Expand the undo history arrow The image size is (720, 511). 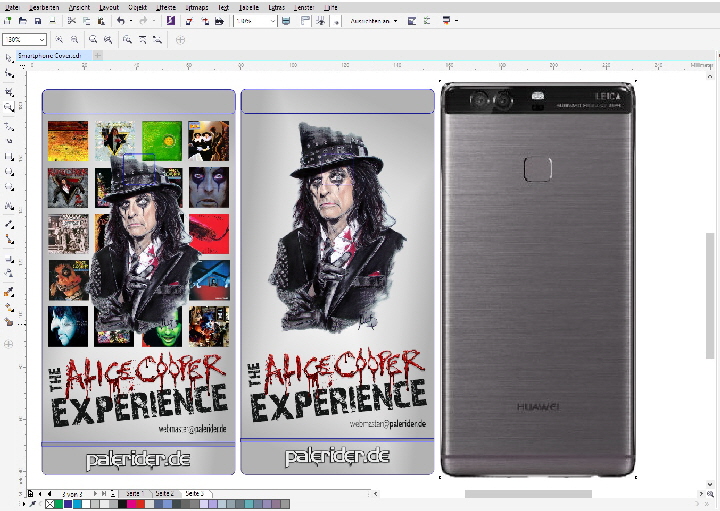(131, 21)
